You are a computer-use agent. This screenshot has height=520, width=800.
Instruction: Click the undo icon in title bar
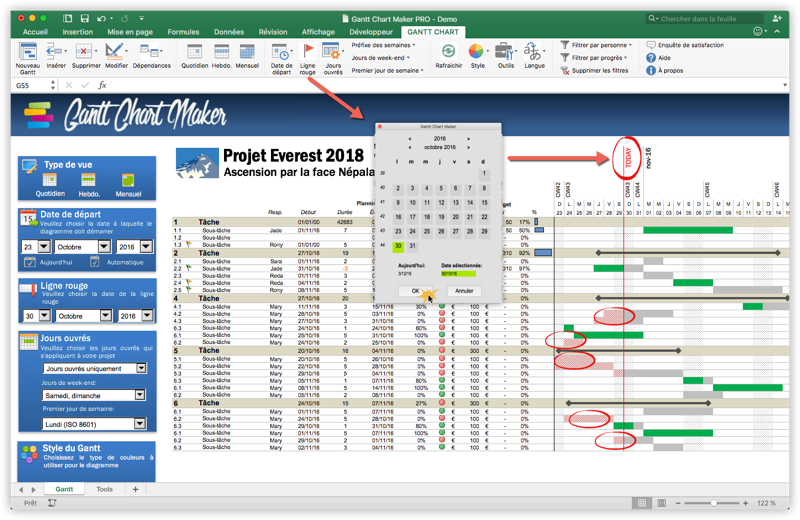[x=102, y=18]
